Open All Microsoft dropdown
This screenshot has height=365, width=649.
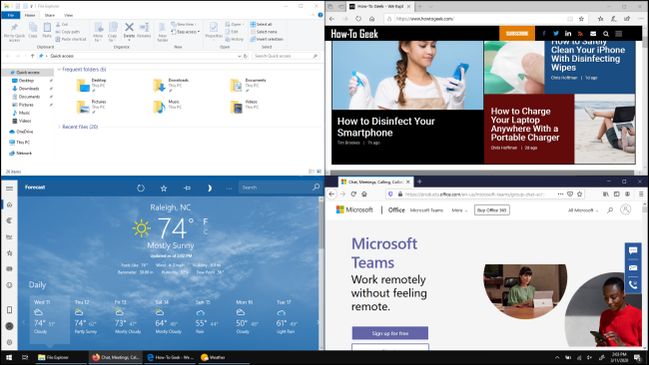point(583,210)
